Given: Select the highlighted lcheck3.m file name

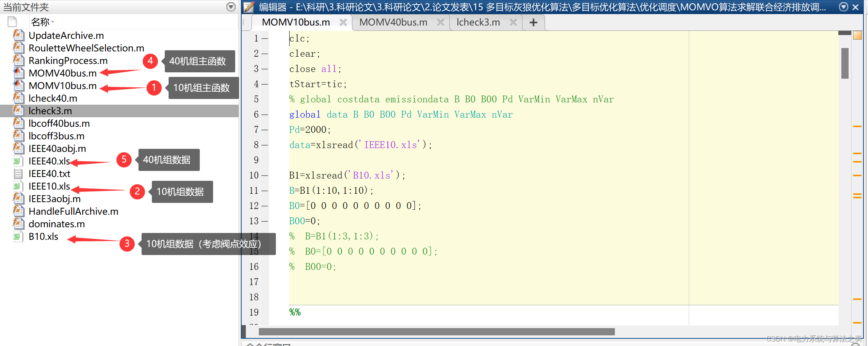Looking at the screenshot, I should tap(50, 111).
